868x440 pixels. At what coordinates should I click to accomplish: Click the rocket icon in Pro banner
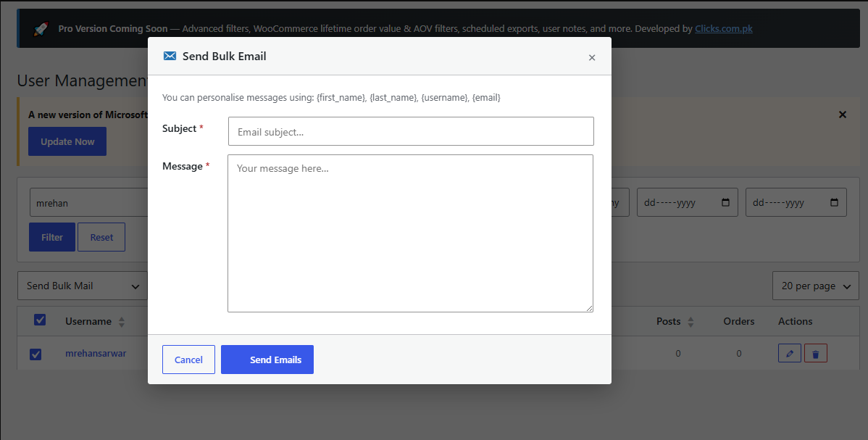pyautogui.click(x=41, y=29)
